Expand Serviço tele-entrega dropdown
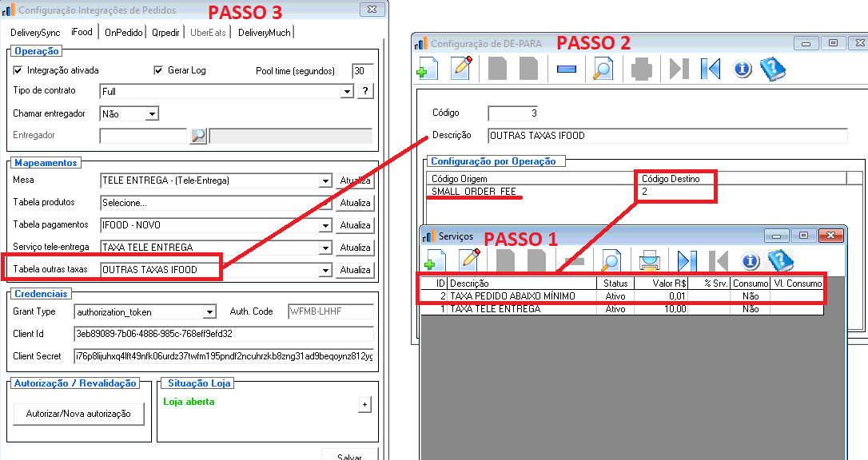Image resolution: width=868 pixels, height=460 pixels. [x=325, y=248]
